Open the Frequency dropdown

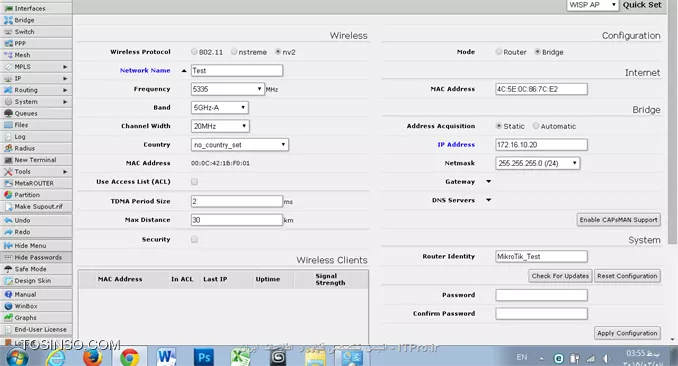tap(227, 89)
